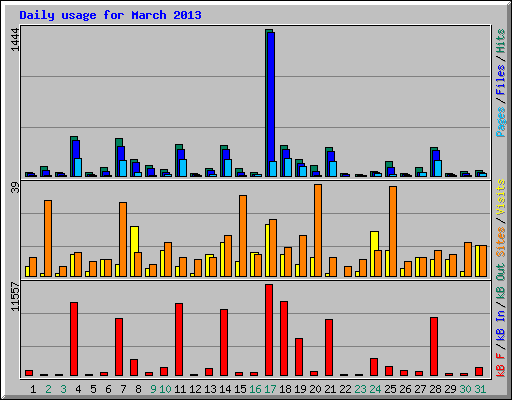Screen dimensions: 512x400
Task: Click day 20 label on x-axis
Action: pos(315,389)
